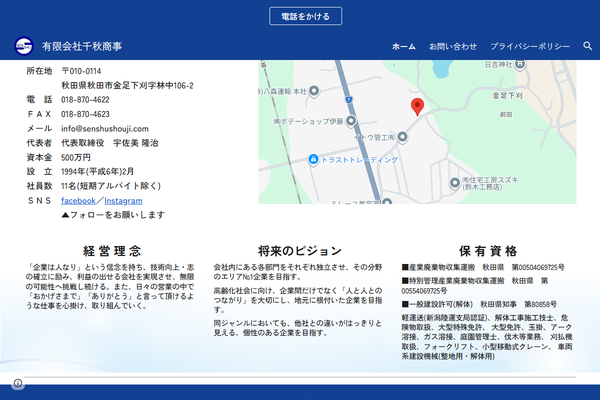Select イトウ管工 map marker
The width and height of the screenshot is (600, 400).
[402, 137]
